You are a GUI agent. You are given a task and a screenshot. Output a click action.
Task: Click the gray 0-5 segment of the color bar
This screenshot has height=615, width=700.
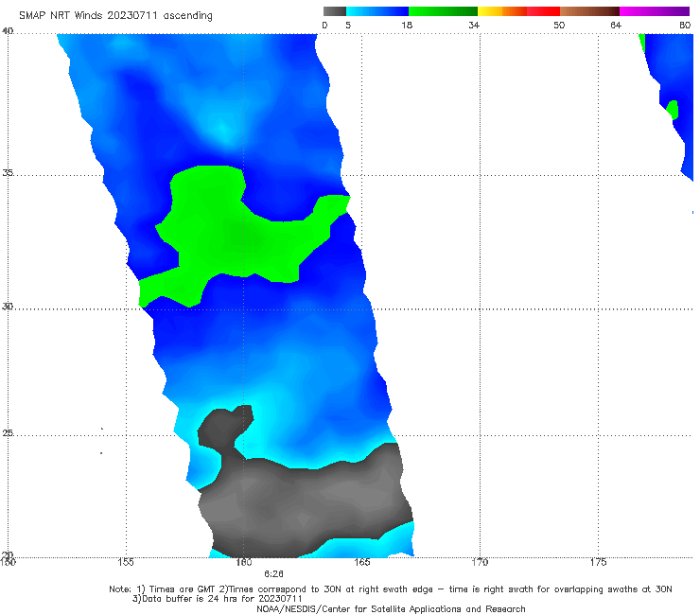335,11
